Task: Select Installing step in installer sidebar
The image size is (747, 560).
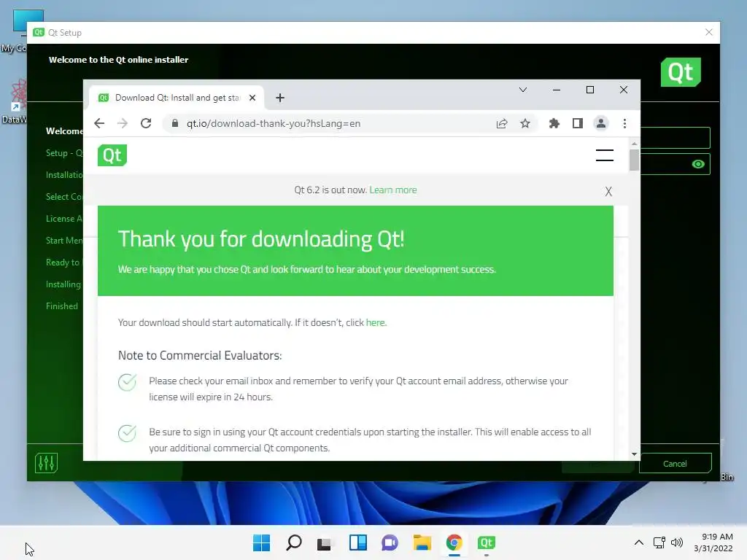Action: [63, 284]
